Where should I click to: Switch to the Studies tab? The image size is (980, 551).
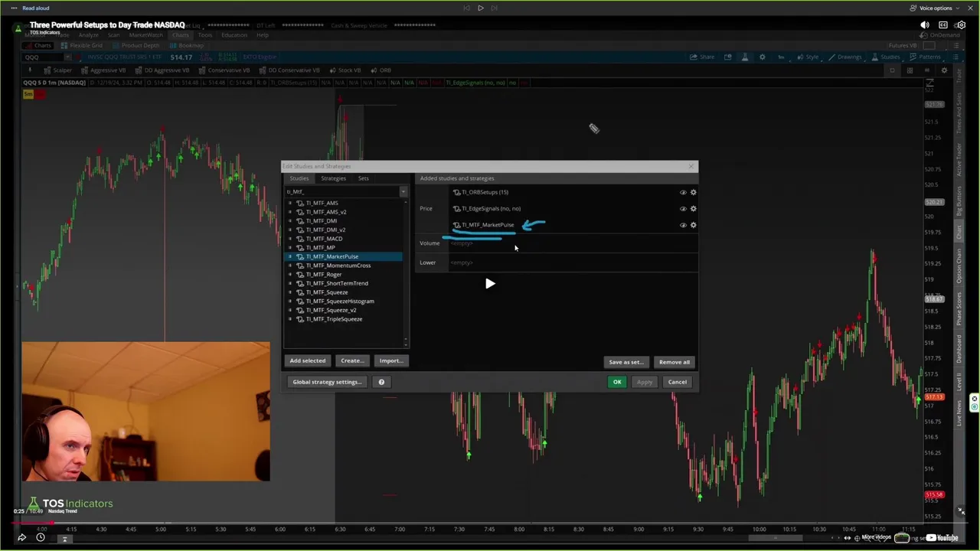click(299, 178)
